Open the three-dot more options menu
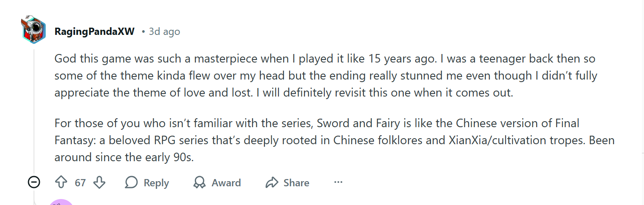This screenshot has width=644, height=205. click(338, 182)
